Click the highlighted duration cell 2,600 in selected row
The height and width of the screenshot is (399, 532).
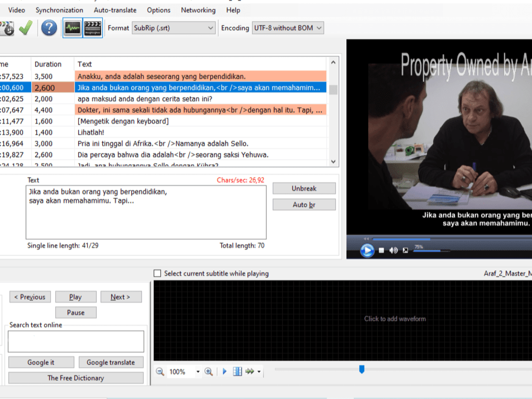(x=53, y=88)
